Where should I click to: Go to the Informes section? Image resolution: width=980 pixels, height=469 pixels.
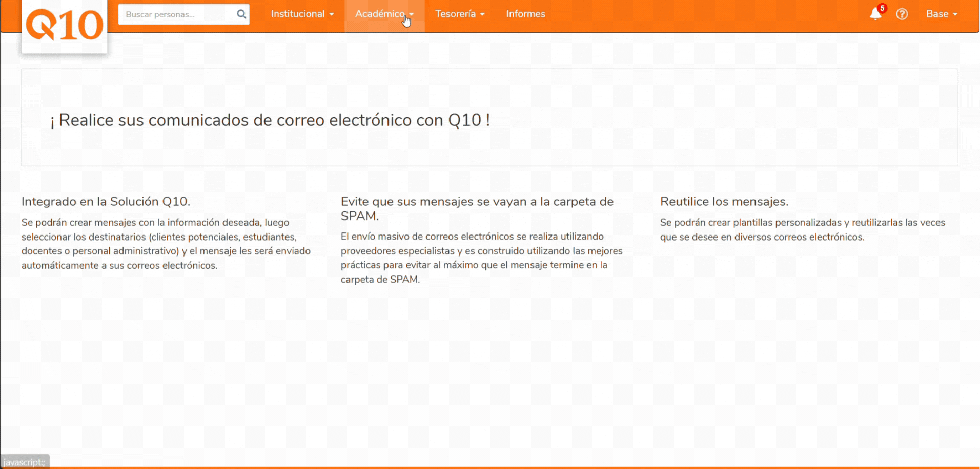[526, 14]
